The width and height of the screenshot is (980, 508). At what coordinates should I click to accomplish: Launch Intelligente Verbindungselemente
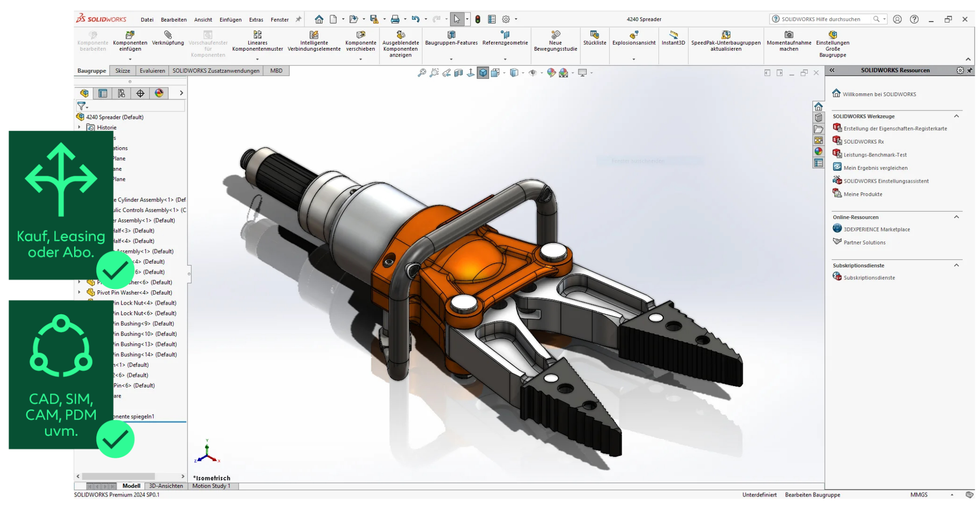[314, 41]
